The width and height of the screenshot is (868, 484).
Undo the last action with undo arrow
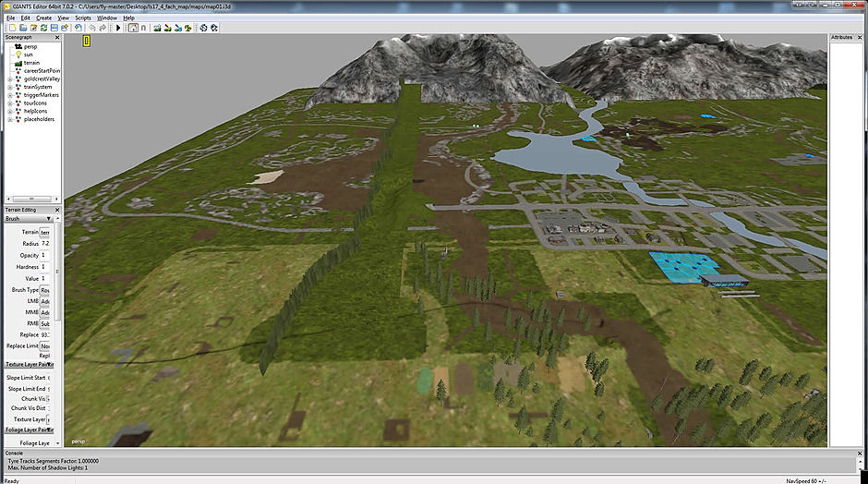click(x=92, y=28)
